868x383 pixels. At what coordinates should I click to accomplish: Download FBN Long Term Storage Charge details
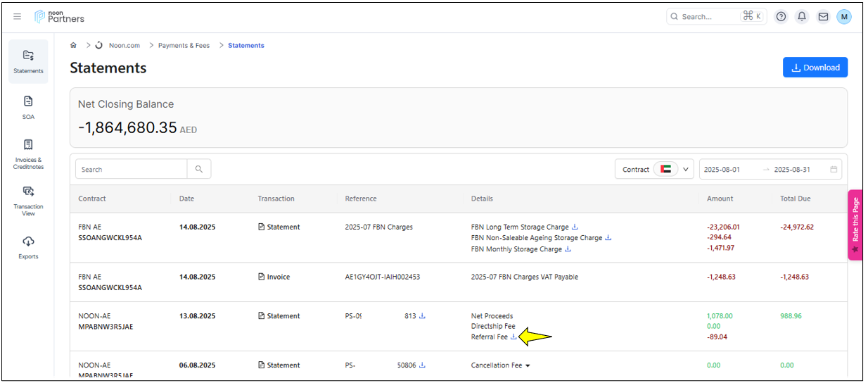(x=575, y=227)
